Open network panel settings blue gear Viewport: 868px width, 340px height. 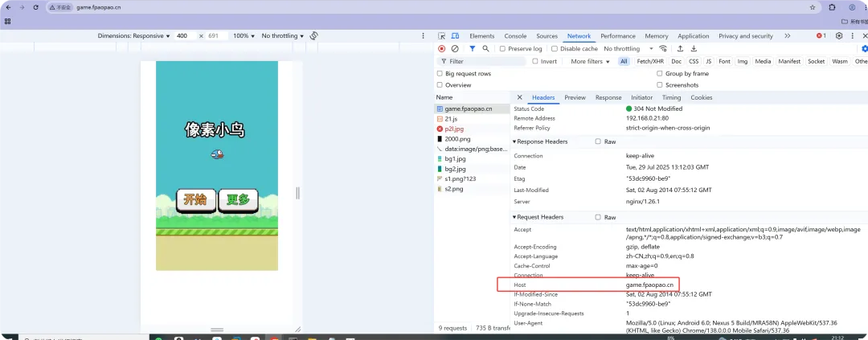coord(865,49)
